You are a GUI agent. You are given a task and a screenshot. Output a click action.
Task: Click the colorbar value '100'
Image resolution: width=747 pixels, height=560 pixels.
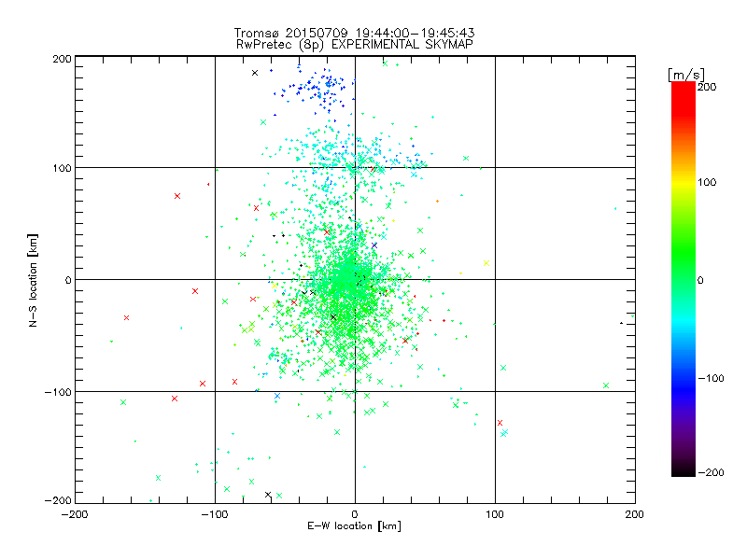707,182
